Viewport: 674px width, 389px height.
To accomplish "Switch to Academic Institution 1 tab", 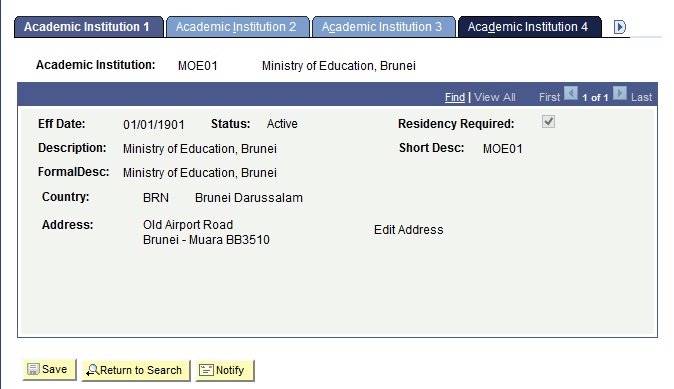I will click(x=89, y=27).
